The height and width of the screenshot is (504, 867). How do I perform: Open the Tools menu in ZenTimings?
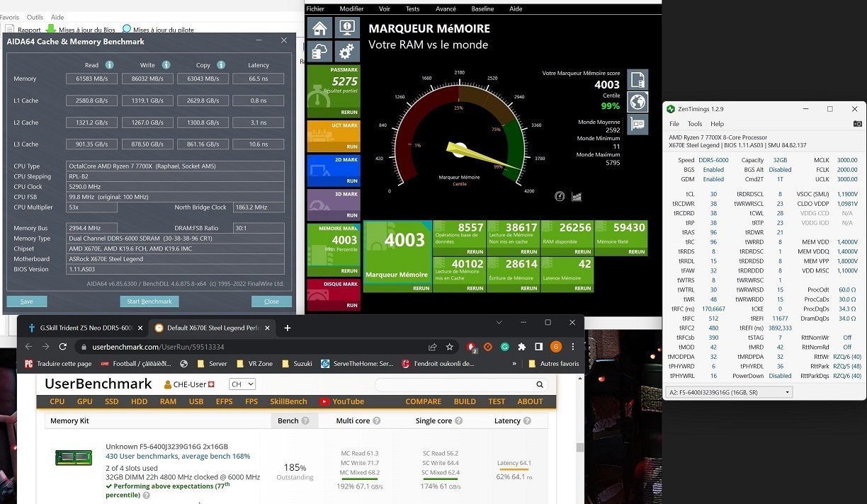(x=694, y=124)
